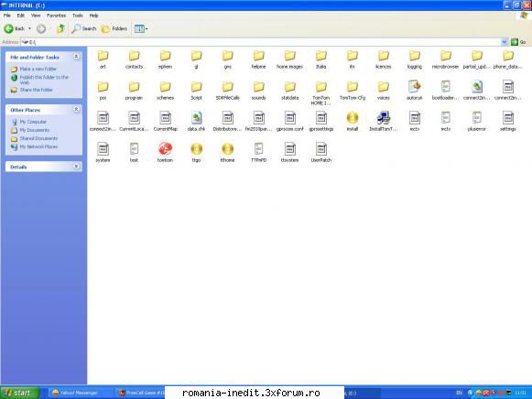The width and height of the screenshot is (532, 399).
Task: Select the tthome disc icon
Action: (228, 153)
